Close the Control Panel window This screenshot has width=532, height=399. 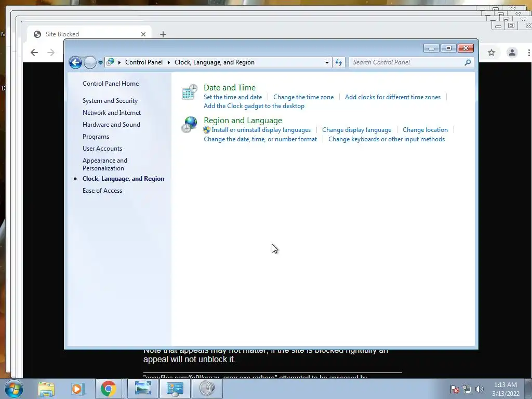(465, 48)
